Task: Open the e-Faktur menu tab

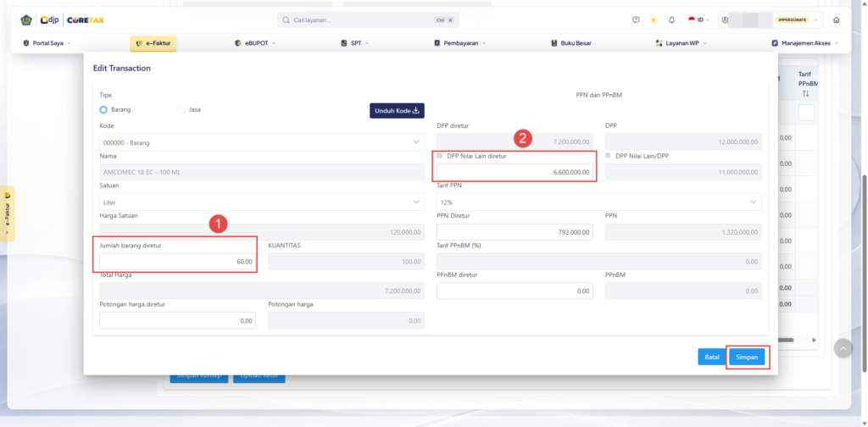Action: pyautogui.click(x=153, y=43)
